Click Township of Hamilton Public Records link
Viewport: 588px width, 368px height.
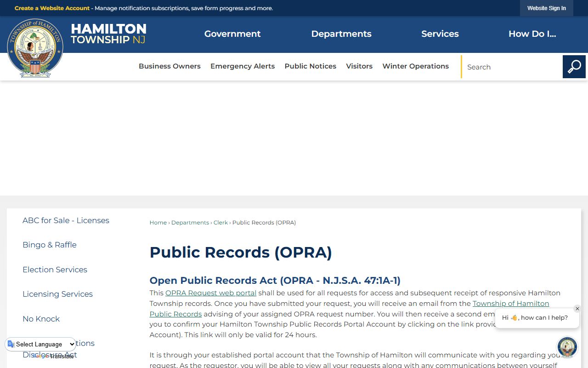[511, 304]
